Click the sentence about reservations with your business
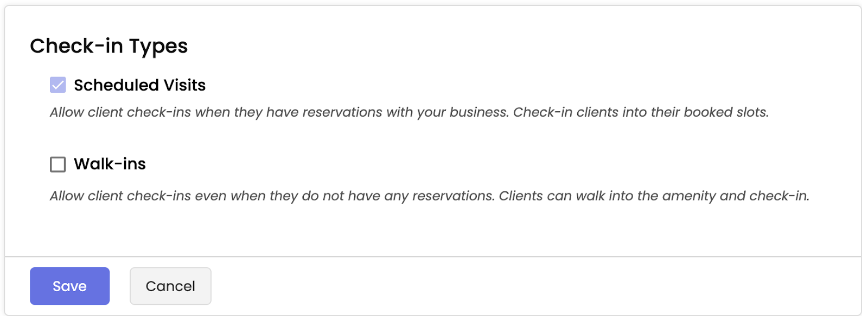868x321 pixels. pyautogui.click(x=279, y=112)
